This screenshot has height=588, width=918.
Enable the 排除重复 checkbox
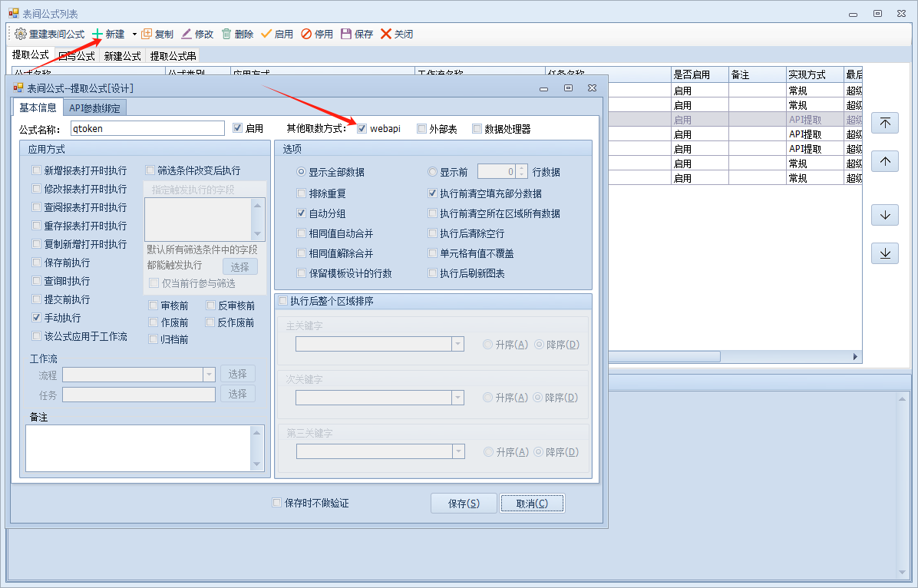click(x=302, y=194)
